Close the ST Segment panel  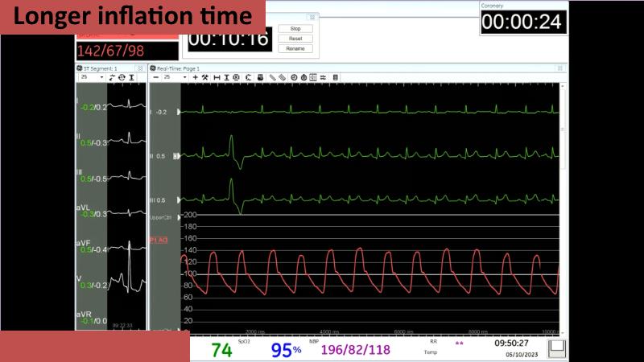coord(140,68)
